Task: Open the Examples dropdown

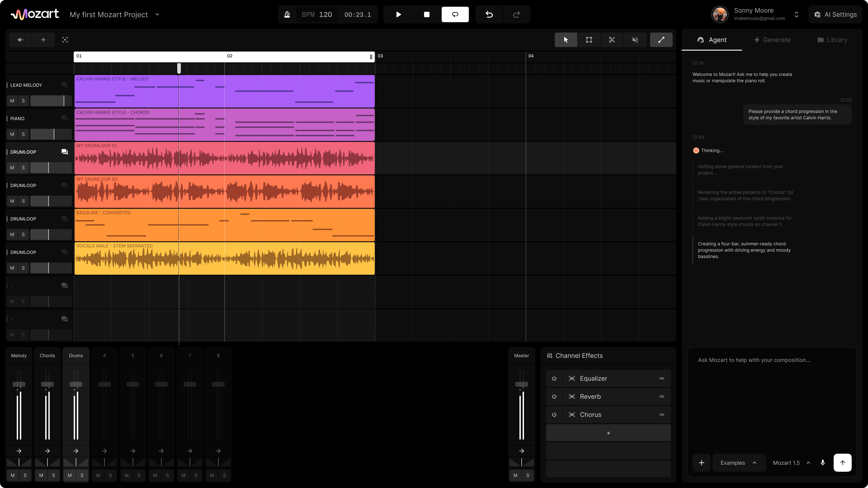Action: click(x=738, y=463)
